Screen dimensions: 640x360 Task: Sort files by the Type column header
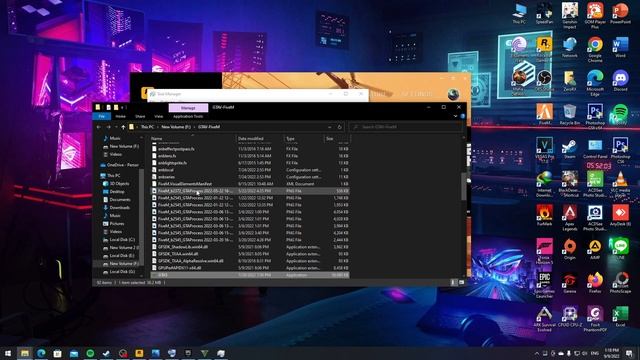[x=304, y=139]
